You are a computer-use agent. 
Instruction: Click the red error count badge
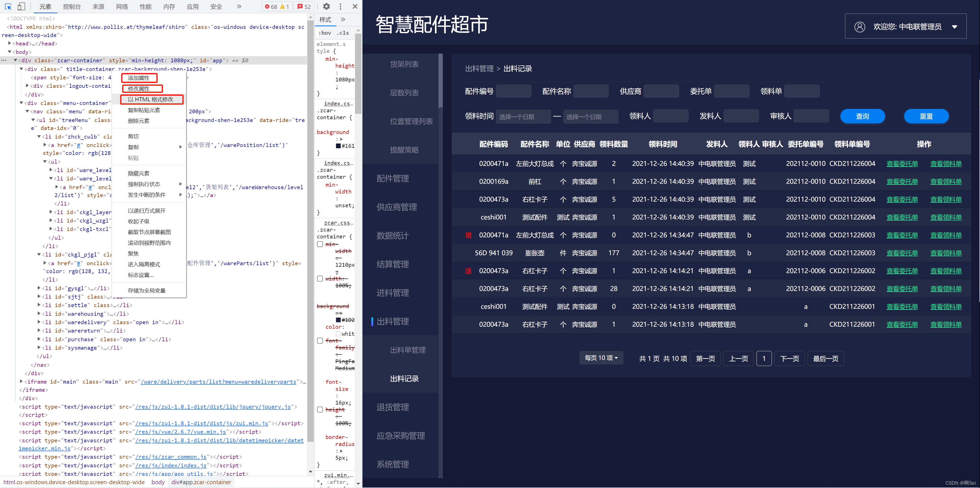pos(271,6)
